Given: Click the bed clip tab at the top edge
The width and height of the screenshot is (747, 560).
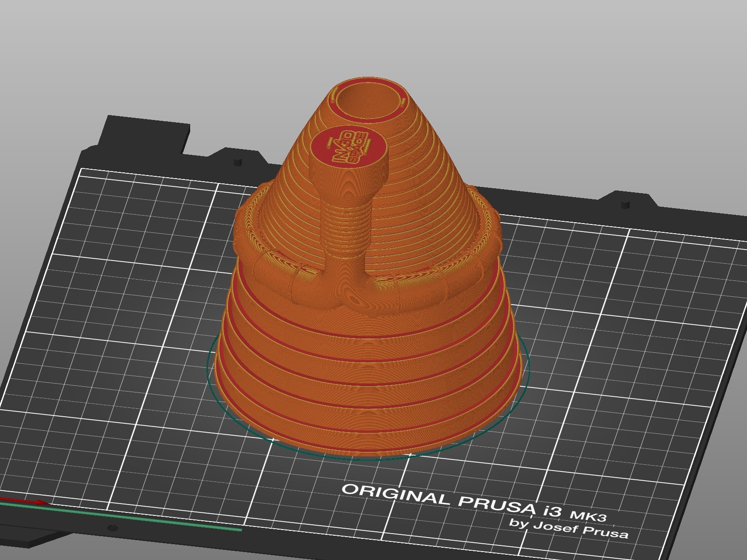Looking at the screenshot, I should click(x=146, y=132).
